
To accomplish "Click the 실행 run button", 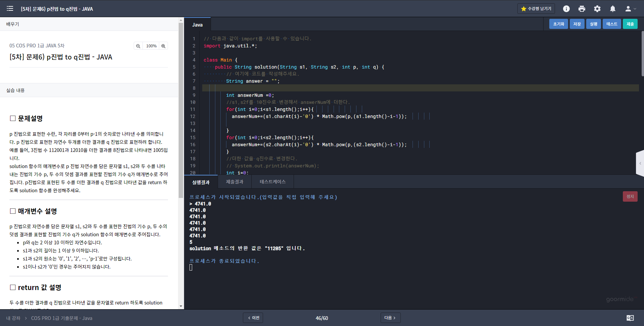I will (594, 24).
